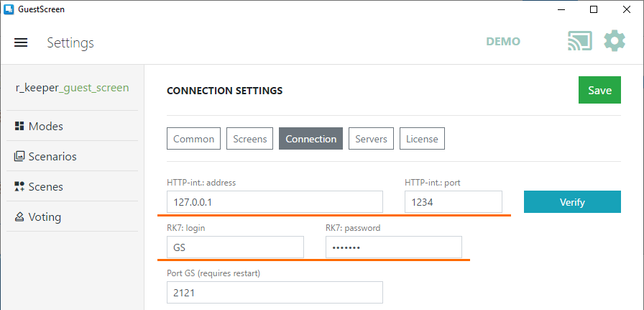Switch to the Screens tab
Viewport: 644px width, 310px height.
point(249,139)
